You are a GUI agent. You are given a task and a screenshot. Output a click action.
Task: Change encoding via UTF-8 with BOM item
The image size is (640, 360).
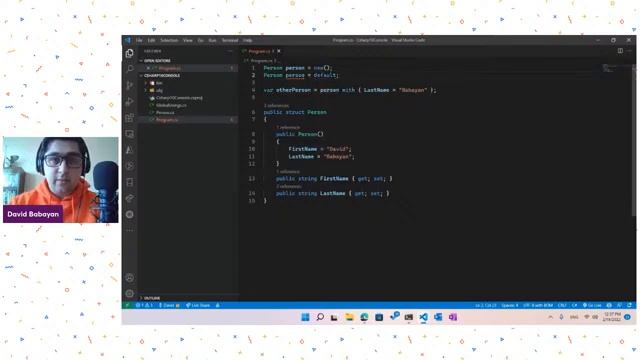538,305
